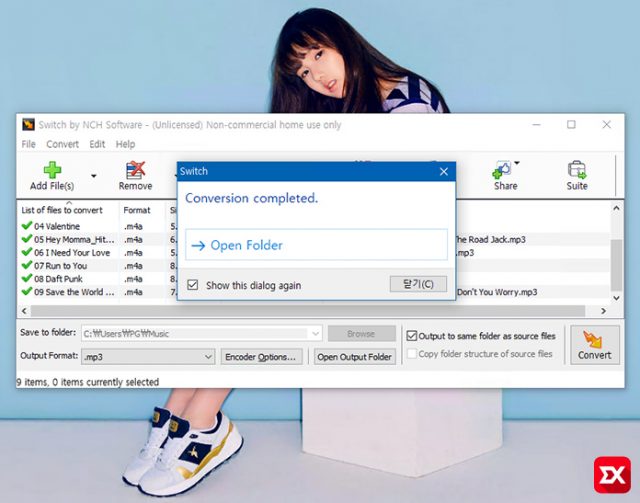Maximize the Switch main window
Screen dimensions: 640x503
click(x=571, y=125)
